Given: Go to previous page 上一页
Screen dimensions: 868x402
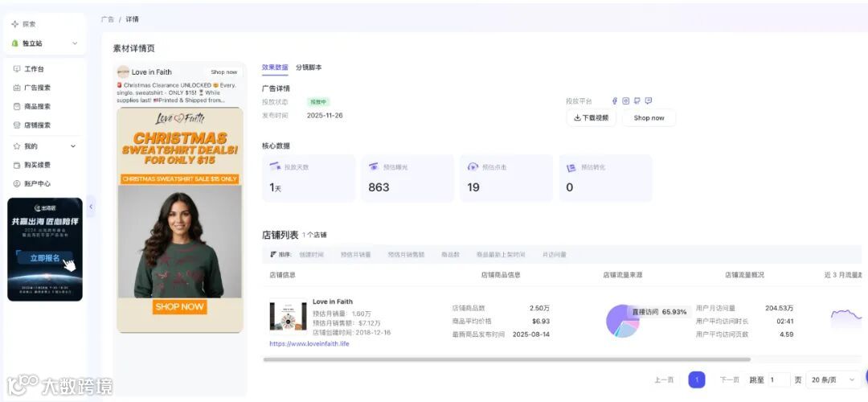Looking at the screenshot, I should 664,379.
